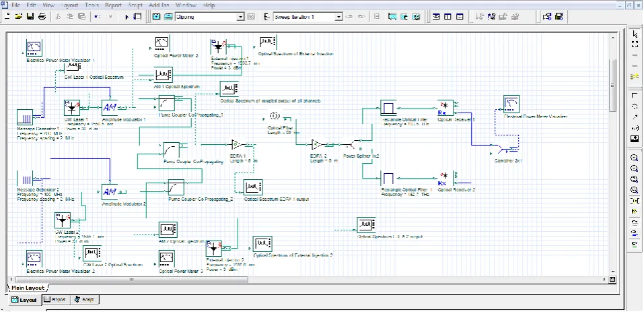Select the Layout tab at bottom
The image size is (644, 314).
pyautogui.click(x=24, y=300)
